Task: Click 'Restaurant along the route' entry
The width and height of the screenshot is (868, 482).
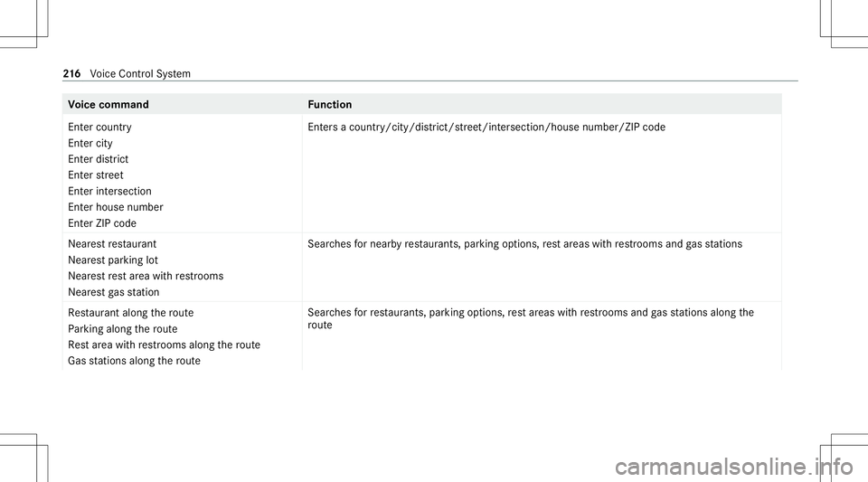Action: coord(130,313)
